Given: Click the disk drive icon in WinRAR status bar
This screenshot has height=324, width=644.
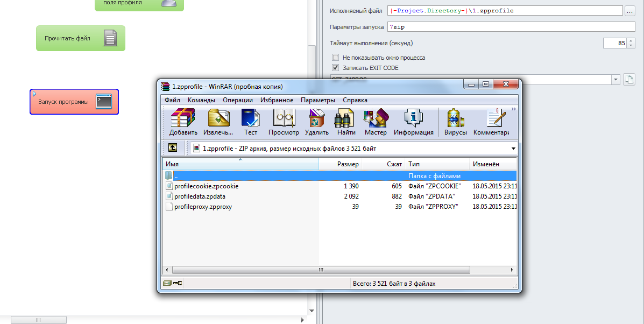Looking at the screenshot, I should click(x=167, y=283).
